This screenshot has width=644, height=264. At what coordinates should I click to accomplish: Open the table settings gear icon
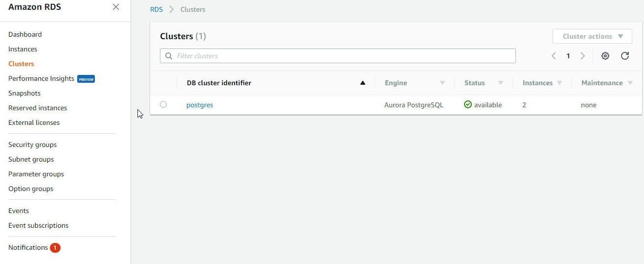pos(605,56)
